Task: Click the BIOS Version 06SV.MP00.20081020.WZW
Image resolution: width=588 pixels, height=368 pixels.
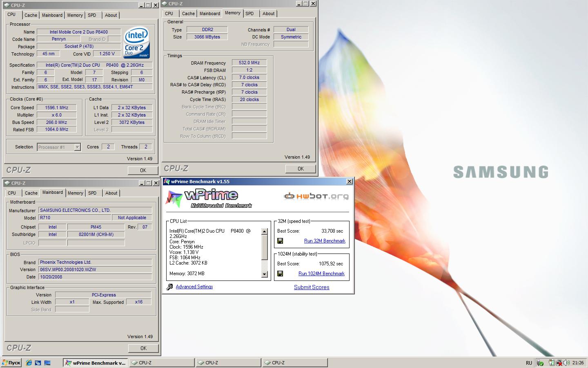Action: (x=95, y=269)
